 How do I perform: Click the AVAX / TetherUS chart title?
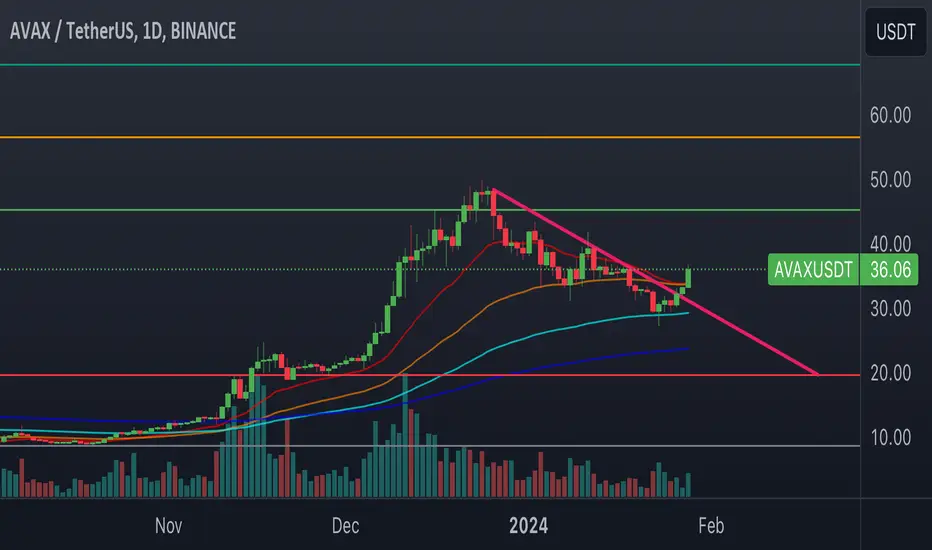click(123, 31)
